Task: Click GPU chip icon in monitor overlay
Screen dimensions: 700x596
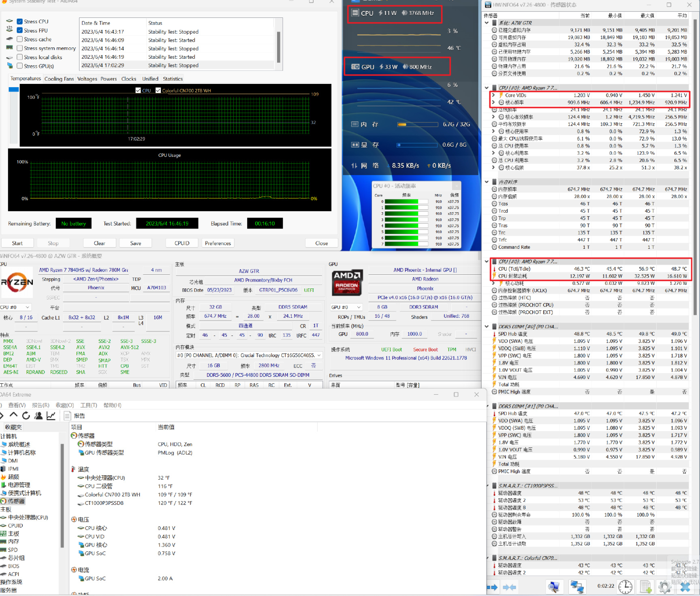Action: point(355,67)
